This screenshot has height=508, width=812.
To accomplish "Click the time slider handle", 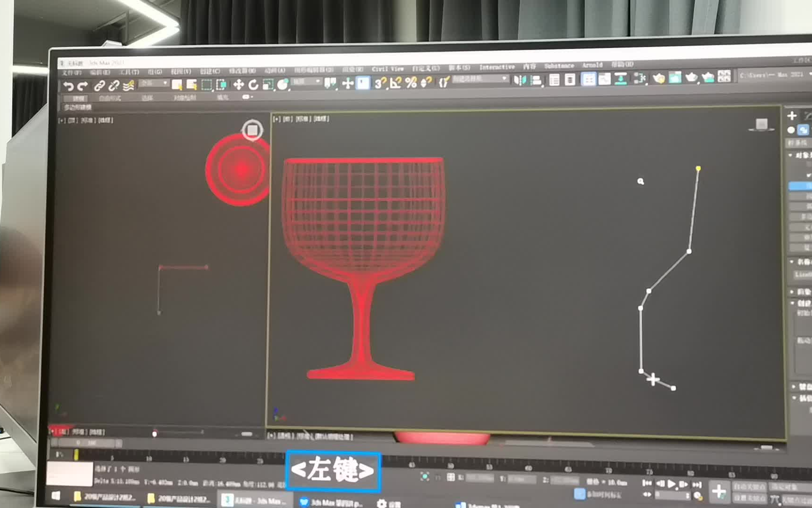I will click(x=87, y=443).
